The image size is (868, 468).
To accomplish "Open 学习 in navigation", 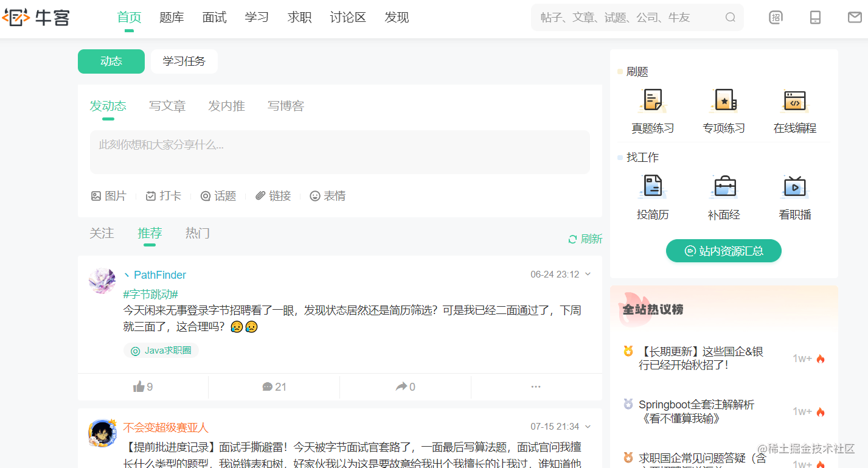I will tap(257, 18).
